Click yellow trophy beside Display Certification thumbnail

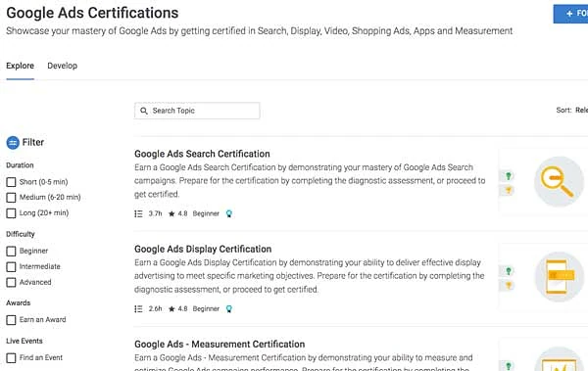[509, 286]
